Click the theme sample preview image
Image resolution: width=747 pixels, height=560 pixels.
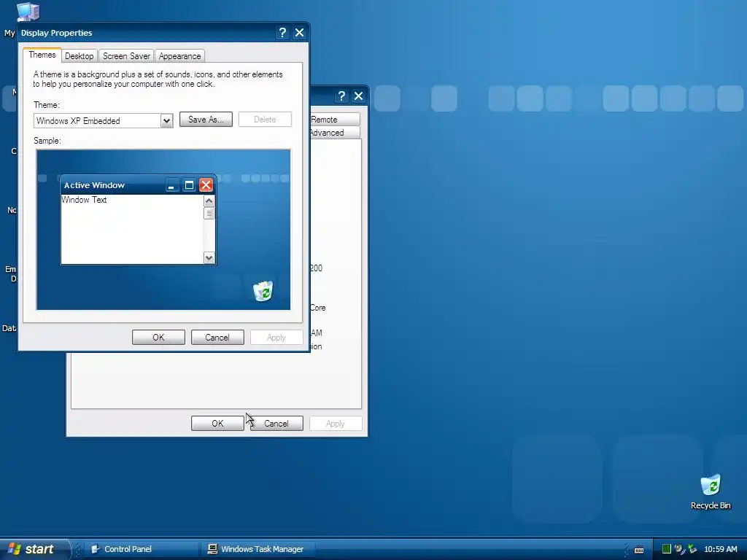(x=163, y=230)
